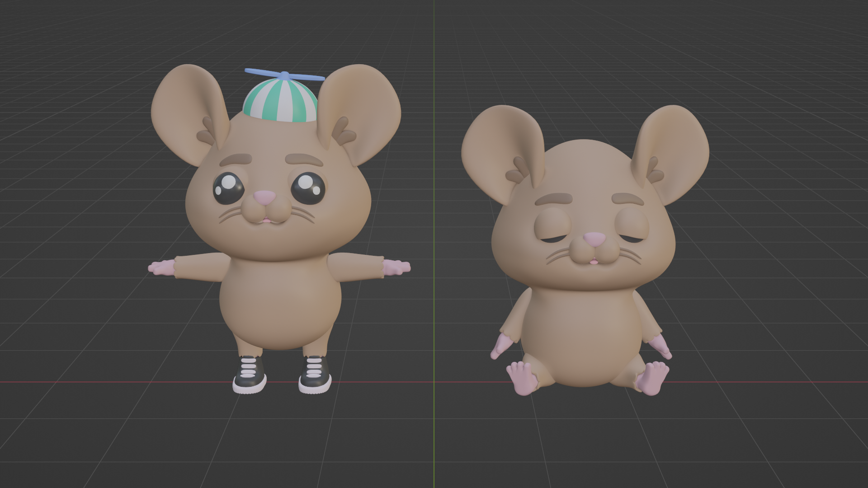The width and height of the screenshot is (868, 488).
Task: Select the sleeping mouse's pink nose
Action: pyautogui.click(x=594, y=239)
